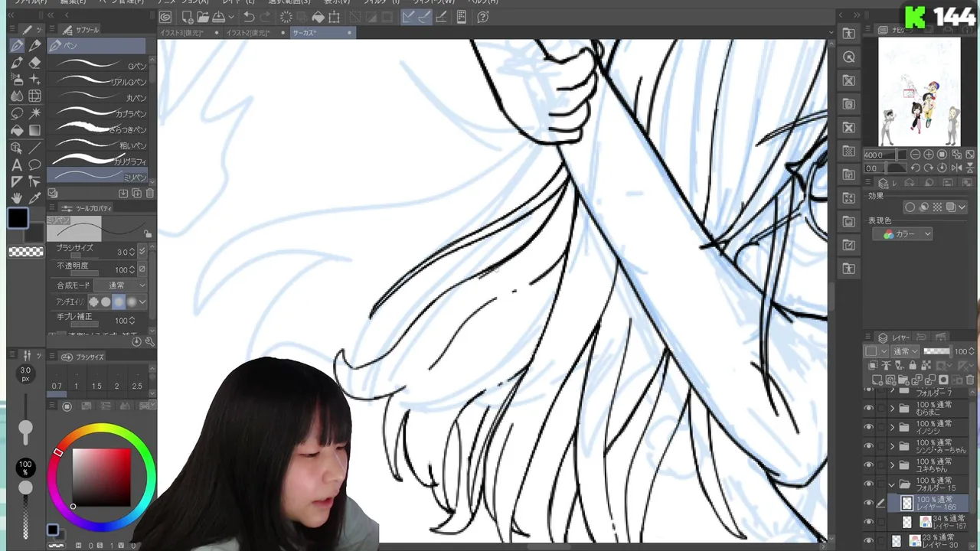The image size is (980, 551).
Task: Pick a hue on the color wheel ring
Action: click(102, 479)
